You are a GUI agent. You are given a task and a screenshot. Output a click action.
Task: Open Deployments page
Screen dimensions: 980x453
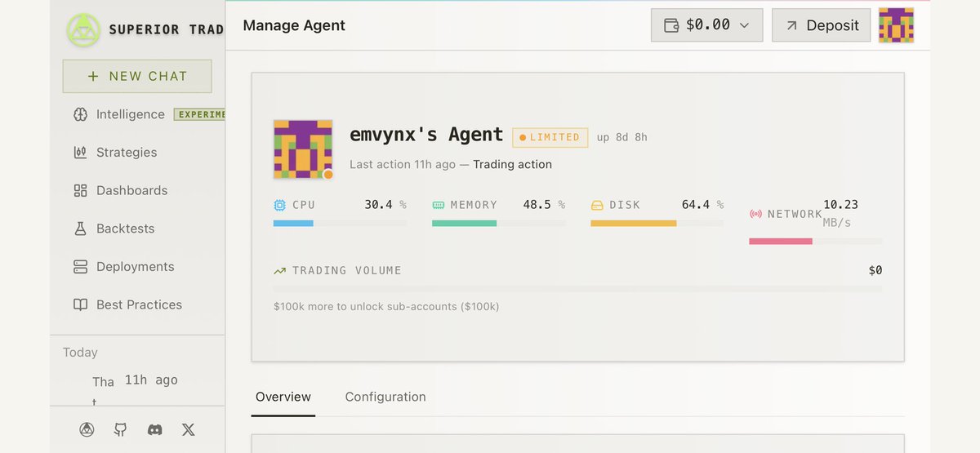click(x=135, y=266)
